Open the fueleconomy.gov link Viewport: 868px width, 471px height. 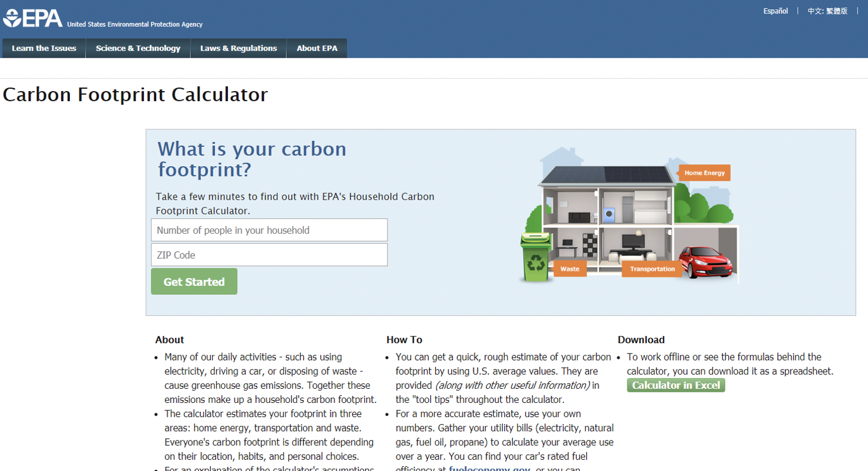click(x=489, y=468)
